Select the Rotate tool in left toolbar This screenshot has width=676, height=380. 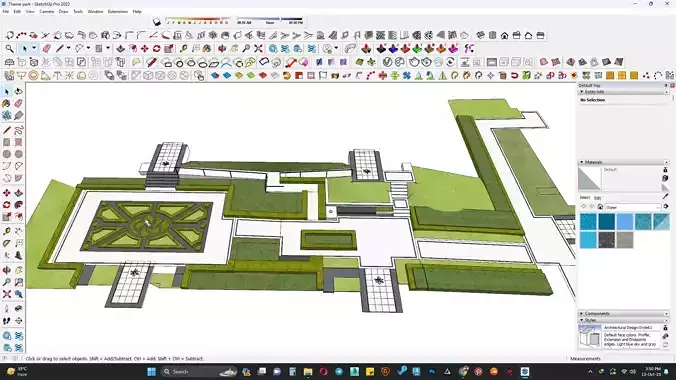click(x=6, y=205)
